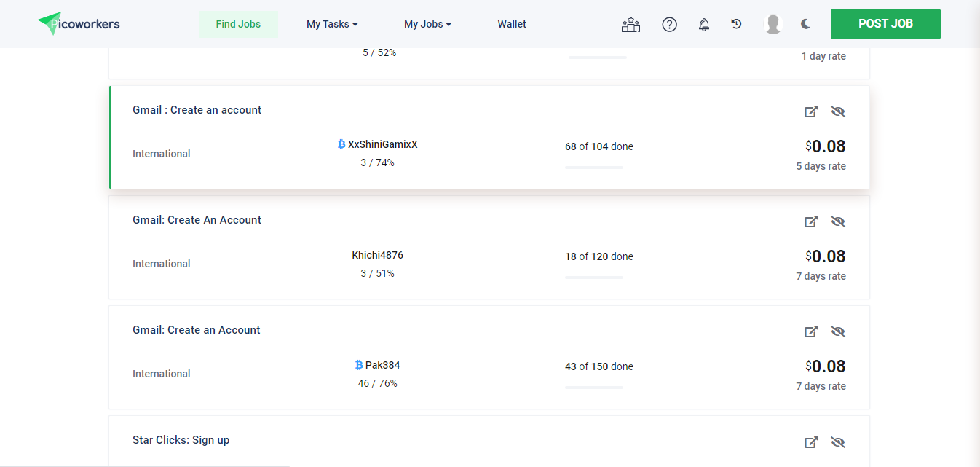Viewport: 980px width, 467px height.
Task: Click the POST JOB button
Action: 885,24
